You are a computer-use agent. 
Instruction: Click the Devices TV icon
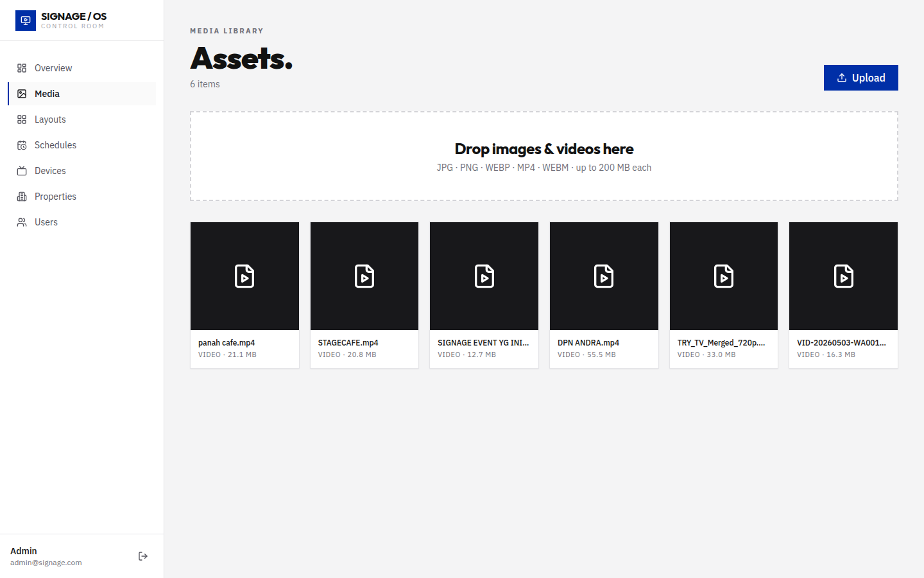pyautogui.click(x=22, y=171)
